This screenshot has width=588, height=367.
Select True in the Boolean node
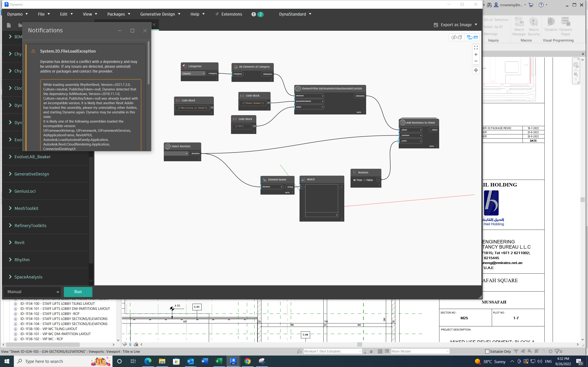[x=355, y=180]
